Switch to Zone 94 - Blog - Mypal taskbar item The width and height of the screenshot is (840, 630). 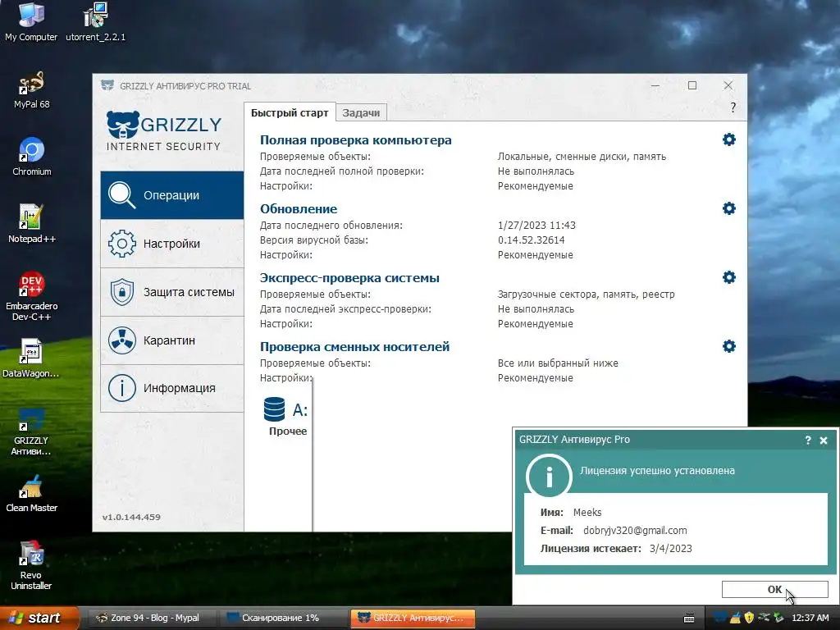(151, 618)
